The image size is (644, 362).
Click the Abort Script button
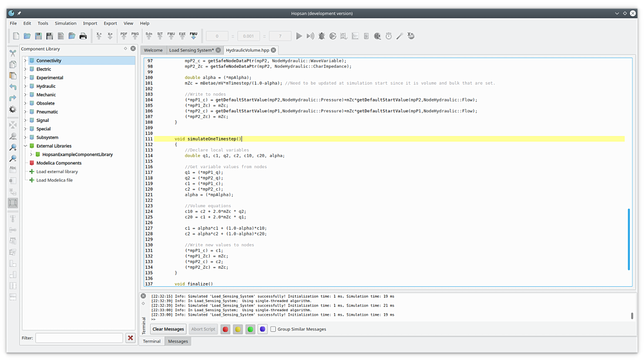203,329
